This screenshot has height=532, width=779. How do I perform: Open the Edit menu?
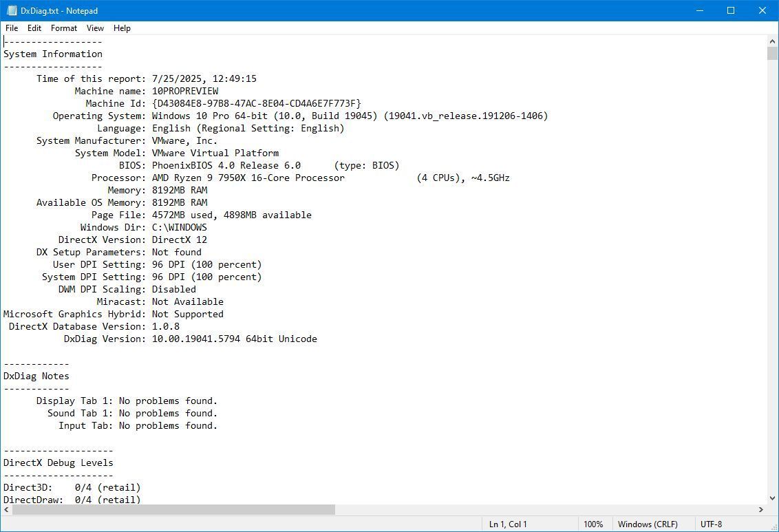pyautogui.click(x=34, y=28)
